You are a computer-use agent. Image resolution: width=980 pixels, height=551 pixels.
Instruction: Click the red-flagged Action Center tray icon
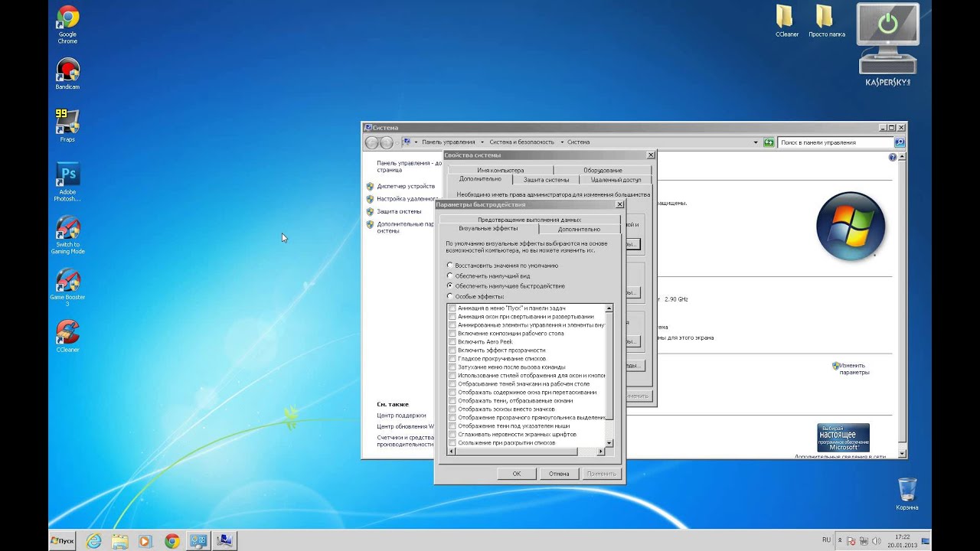pos(851,541)
